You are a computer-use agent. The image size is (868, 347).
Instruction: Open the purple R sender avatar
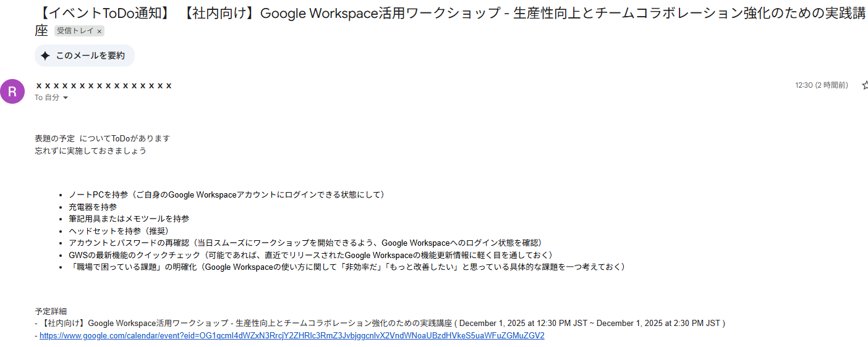point(12,91)
